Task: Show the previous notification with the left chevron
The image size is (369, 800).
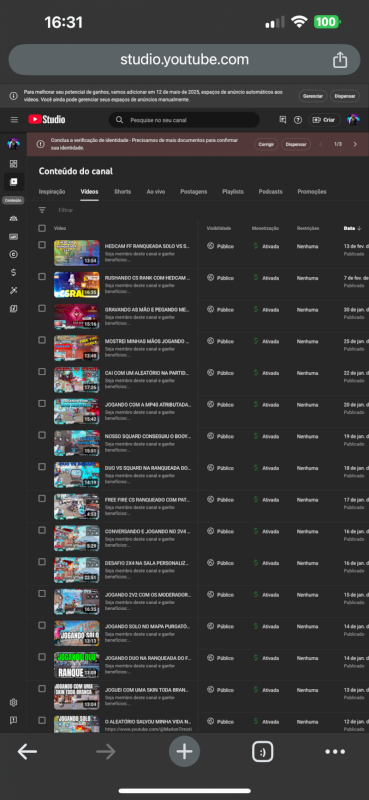Action: pyautogui.click(x=321, y=144)
